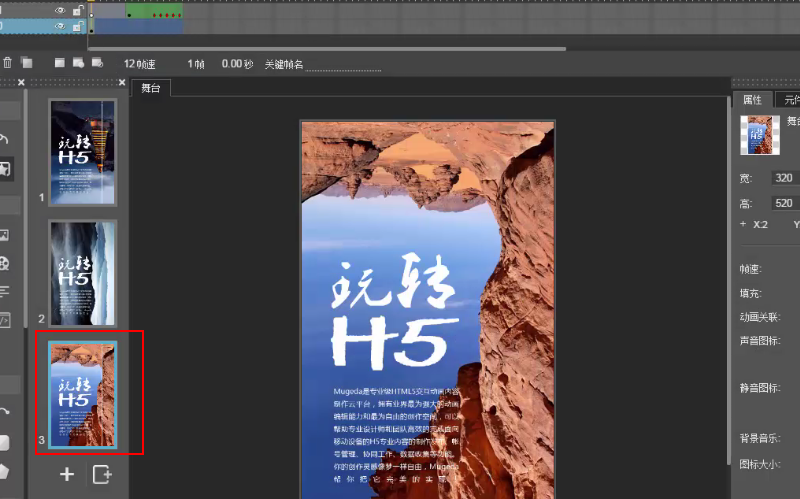800x499 pixels.
Task: Click the insert keyframe animation icon
Action: point(78,63)
